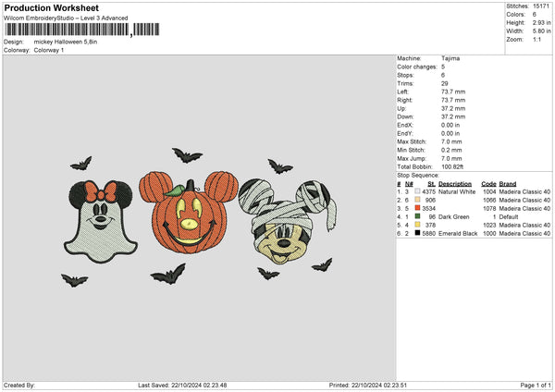Screen dimensions: 555x392
Task: Click the orange 3534 thread swatch
Action: tap(417, 208)
